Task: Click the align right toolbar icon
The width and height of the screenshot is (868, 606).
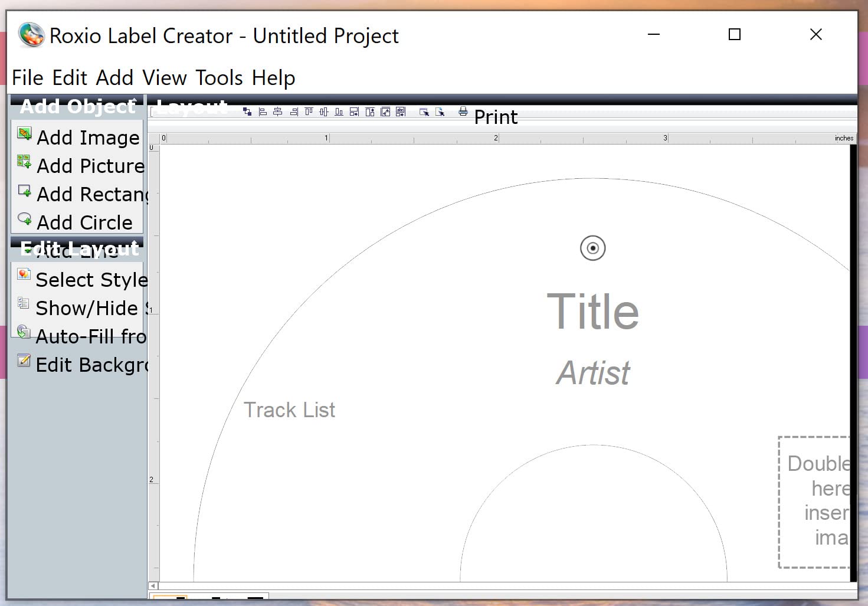Action: pyautogui.click(x=293, y=112)
